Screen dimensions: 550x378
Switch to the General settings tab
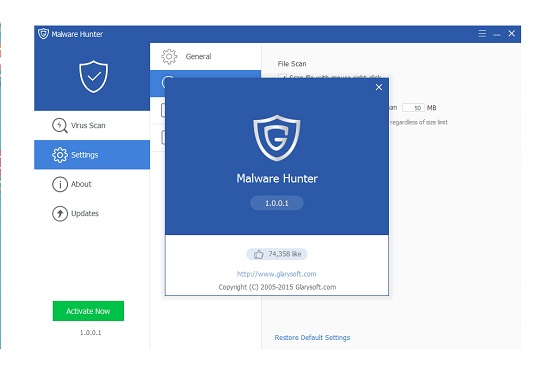(x=206, y=56)
